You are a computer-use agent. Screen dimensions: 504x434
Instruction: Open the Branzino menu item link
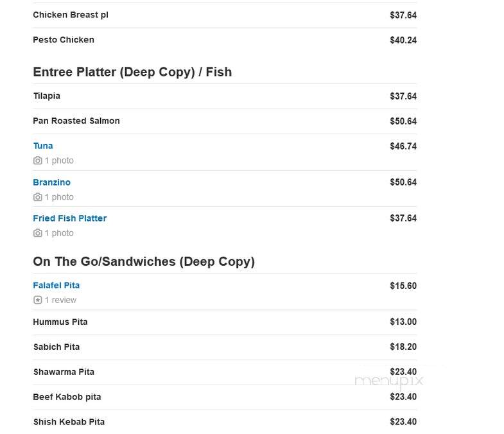point(52,182)
